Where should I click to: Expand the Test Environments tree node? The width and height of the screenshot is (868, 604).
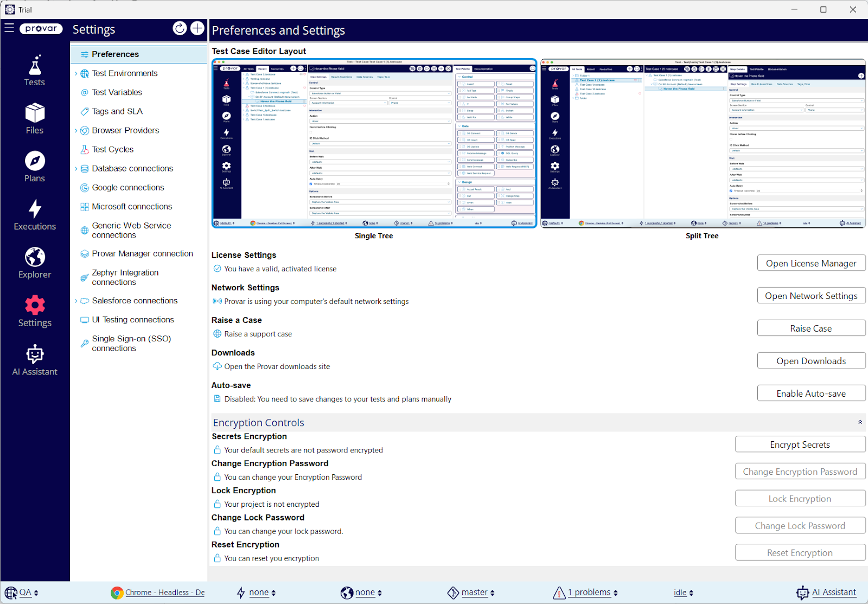click(x=76, y=74)
